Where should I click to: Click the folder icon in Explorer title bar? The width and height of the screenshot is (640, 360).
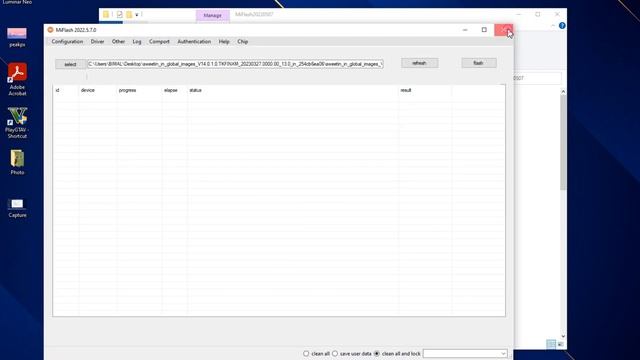point(106,14)
